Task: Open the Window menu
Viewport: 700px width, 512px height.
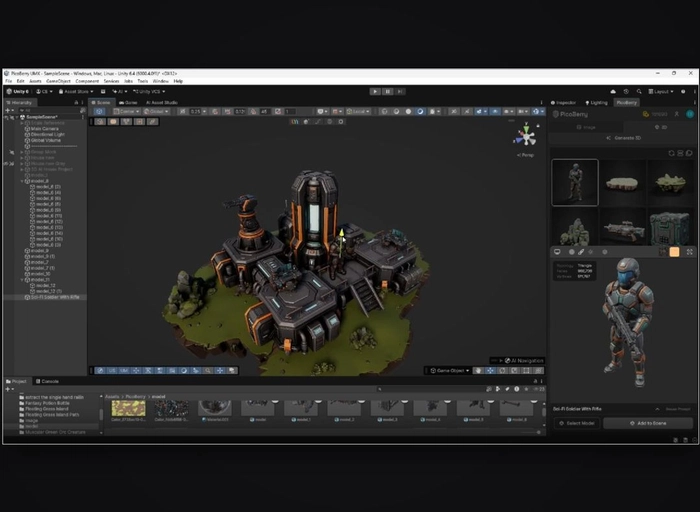Action: (x=160, y=81)
